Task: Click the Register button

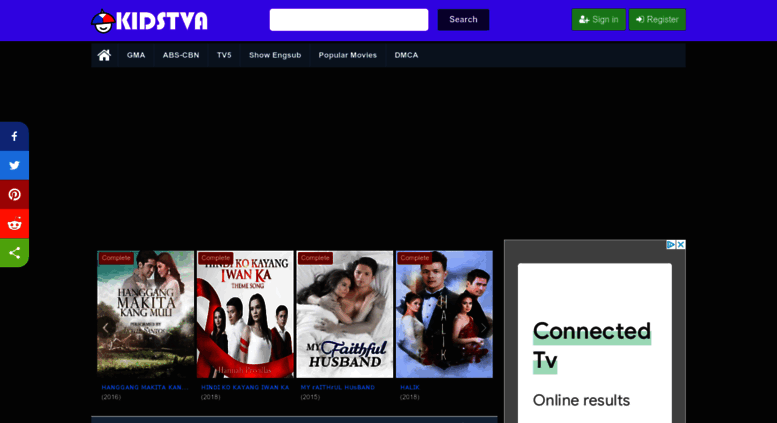Action: (x=657, y=19)
